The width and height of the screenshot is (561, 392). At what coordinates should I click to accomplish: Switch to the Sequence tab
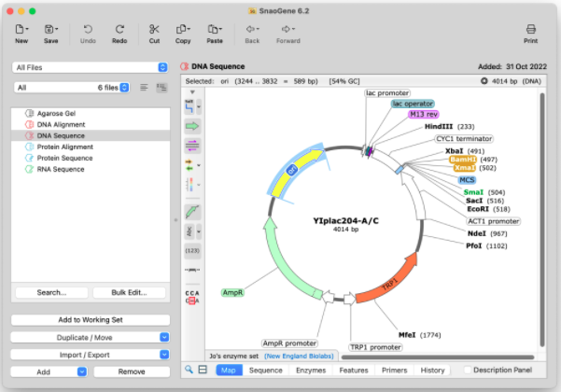[265, 371]
